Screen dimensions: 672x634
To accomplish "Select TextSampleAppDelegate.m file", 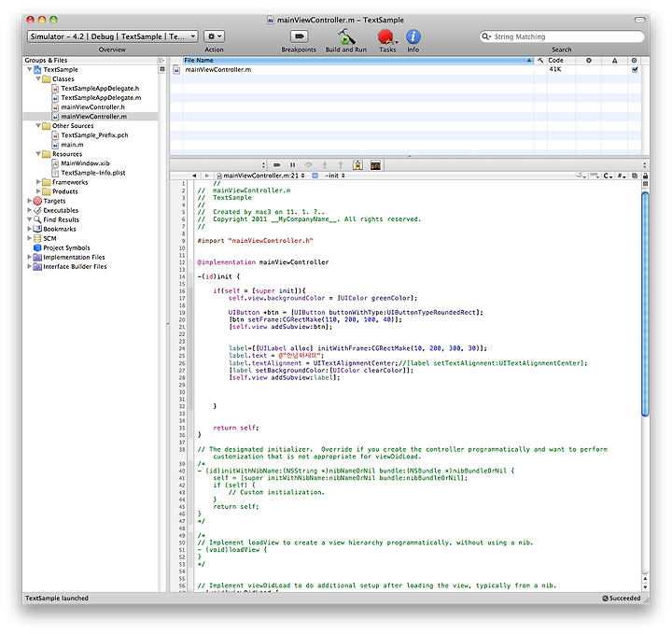I will [x=101, y=98].
